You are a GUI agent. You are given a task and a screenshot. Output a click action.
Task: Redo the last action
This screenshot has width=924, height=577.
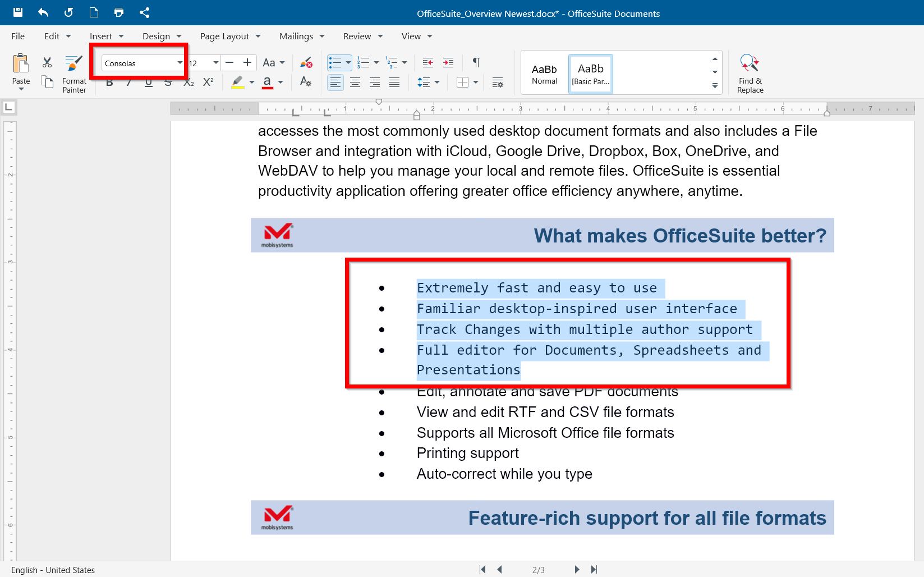[68, 12]
